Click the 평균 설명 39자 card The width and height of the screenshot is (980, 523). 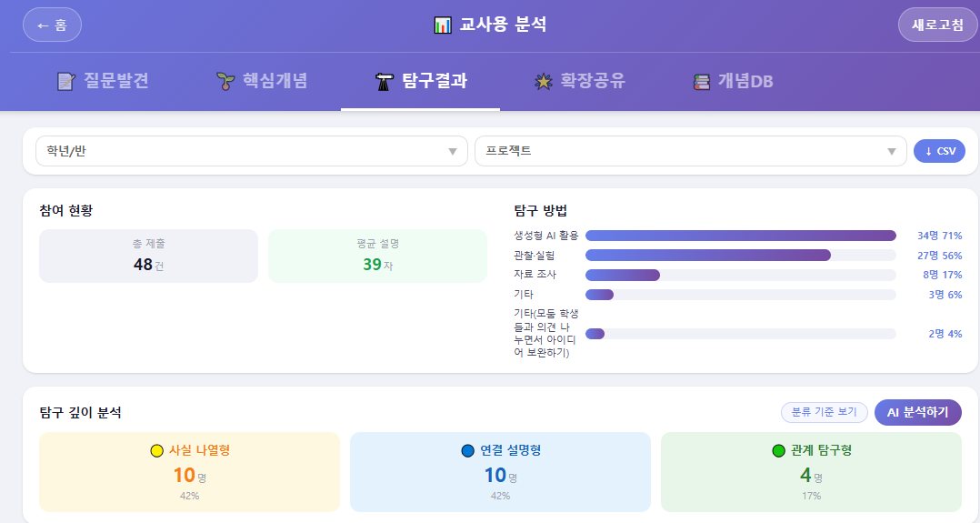[x=377, y=256]
